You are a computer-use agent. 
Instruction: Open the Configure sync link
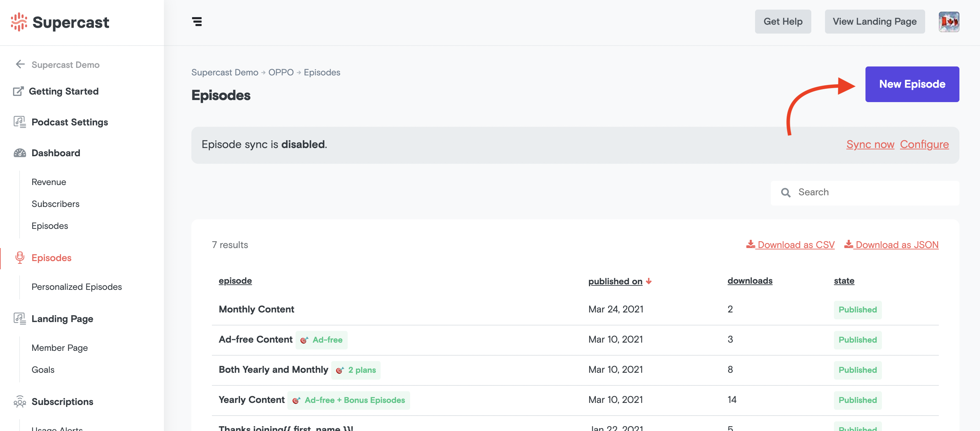[924, 145]
